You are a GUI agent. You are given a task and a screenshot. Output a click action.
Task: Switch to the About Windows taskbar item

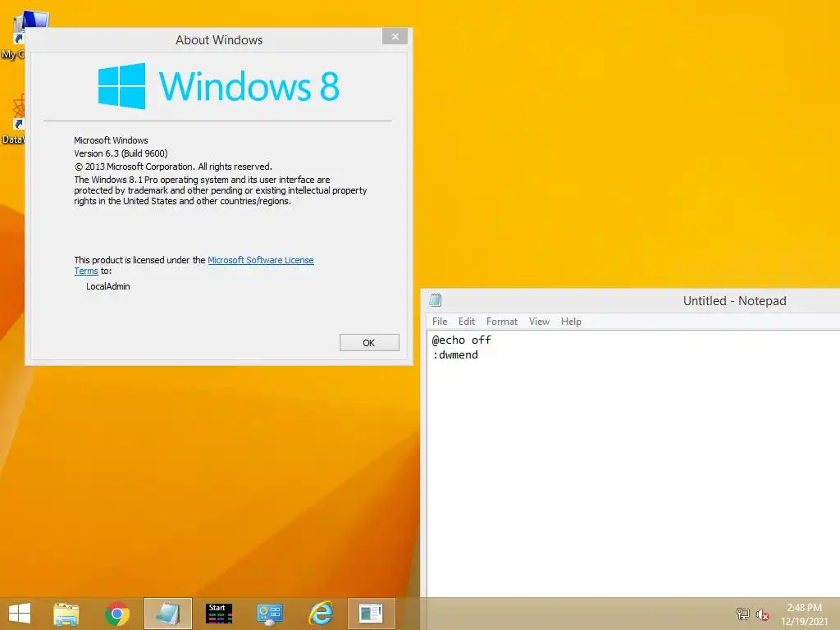click(x=372, y=614)
